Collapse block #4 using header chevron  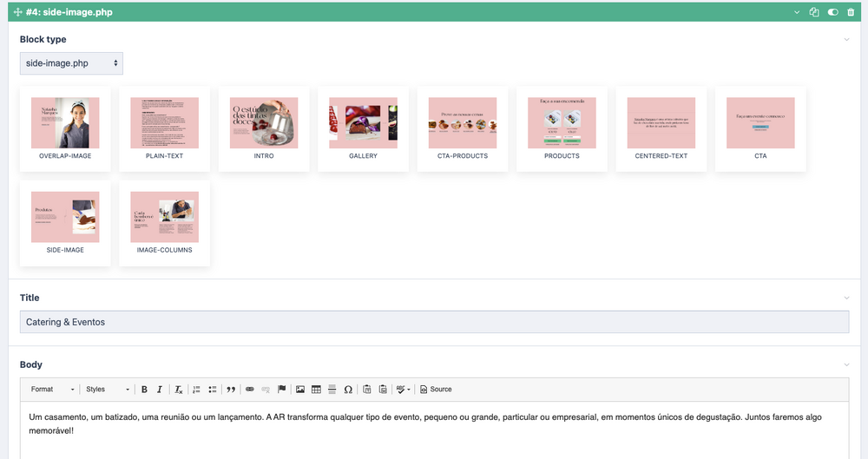coord(797,13)
